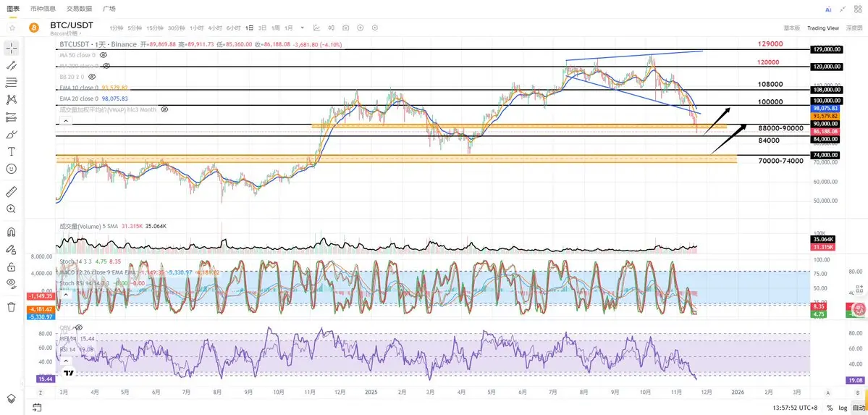
Task: Toggle magnet mode in the toolbar
Action: pos(11,232)
